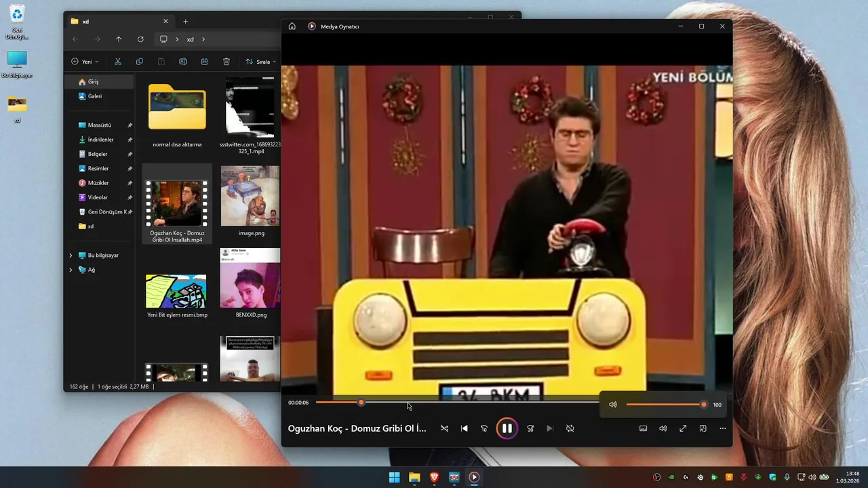Open Belgeler in the sidebar
868x488 pixels.
[100, 154]
